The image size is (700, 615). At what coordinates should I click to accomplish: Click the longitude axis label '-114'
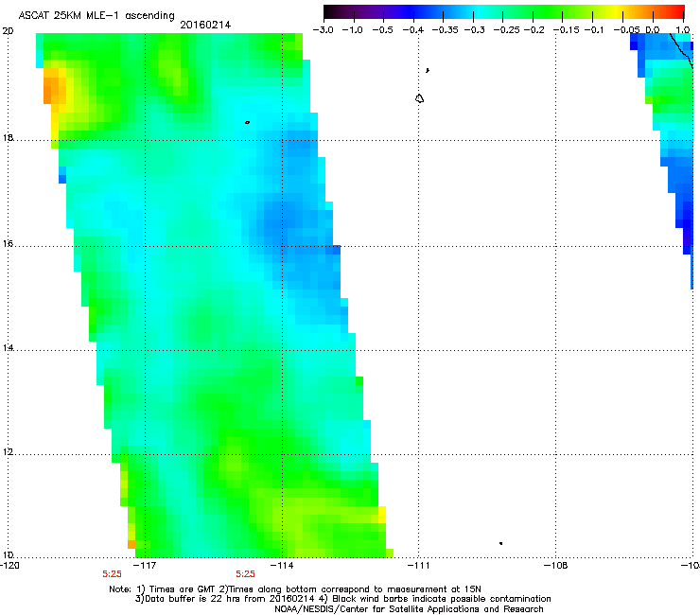click(x=283, y=566)
